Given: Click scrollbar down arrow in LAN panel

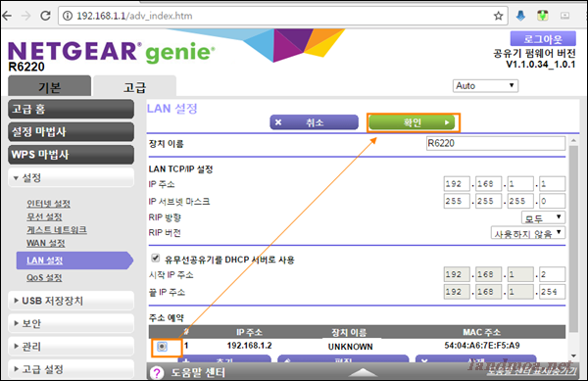Looking at the screenshot, I should pyautogui.click(x=573, y=356).
